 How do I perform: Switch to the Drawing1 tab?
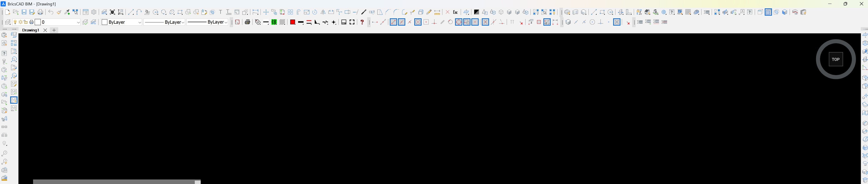pos(31,30)
